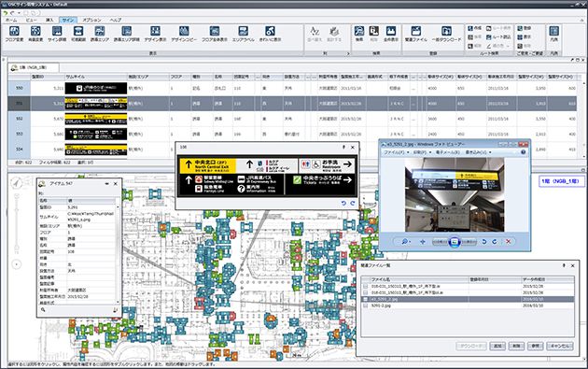Click the 追加 button in file list dialog
Screen dimensions: 588x369
click(x=497, y=346)
